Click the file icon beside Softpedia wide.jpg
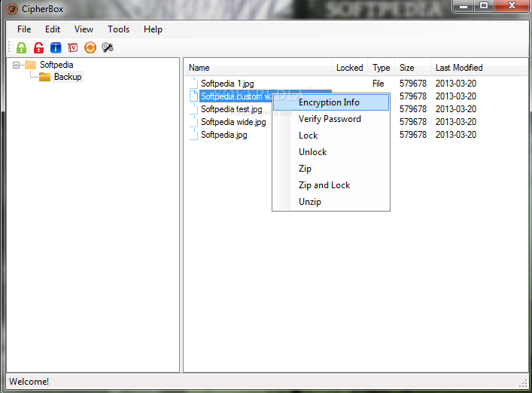532x393 pixels. point(193,122)
